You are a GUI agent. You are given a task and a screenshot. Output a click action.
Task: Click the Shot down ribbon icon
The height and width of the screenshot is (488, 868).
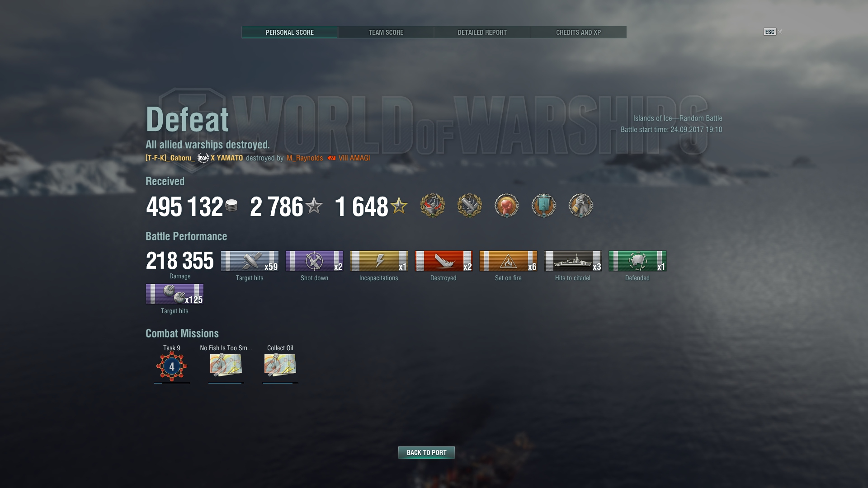tap(314, 261)
